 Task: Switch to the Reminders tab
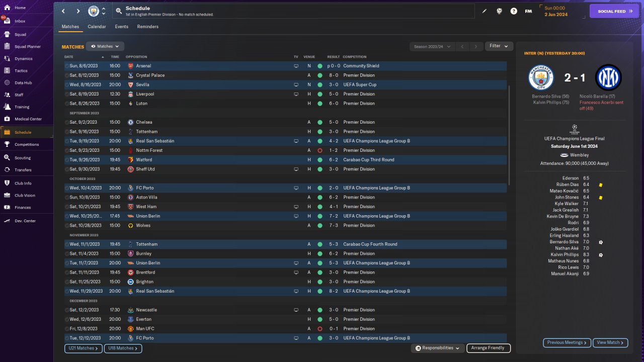147,27
